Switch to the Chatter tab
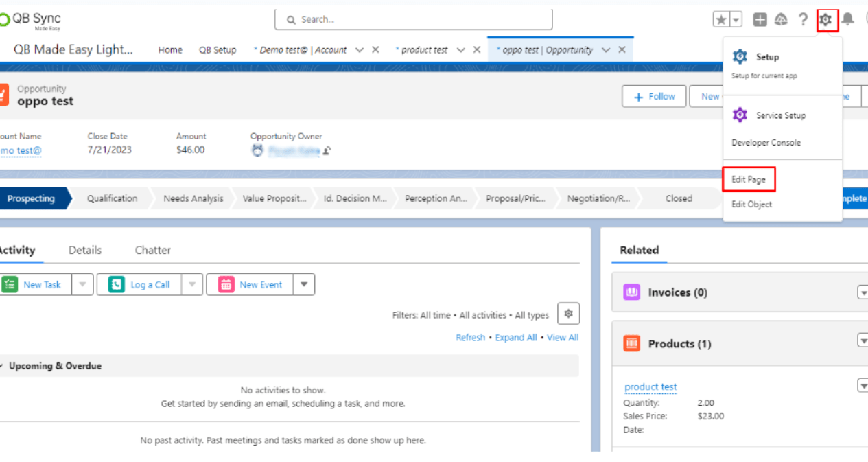 (153, 251)
